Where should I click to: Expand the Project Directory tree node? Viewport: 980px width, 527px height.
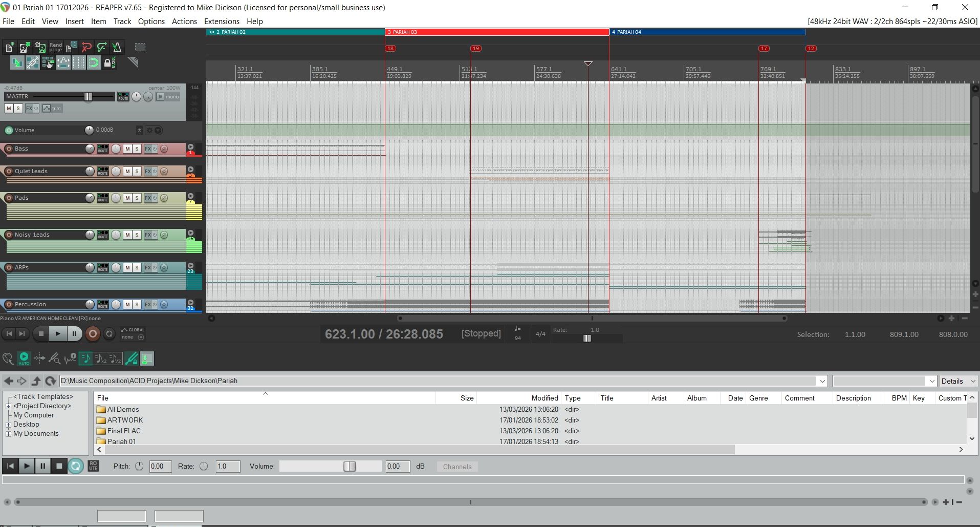pos(8,406)
